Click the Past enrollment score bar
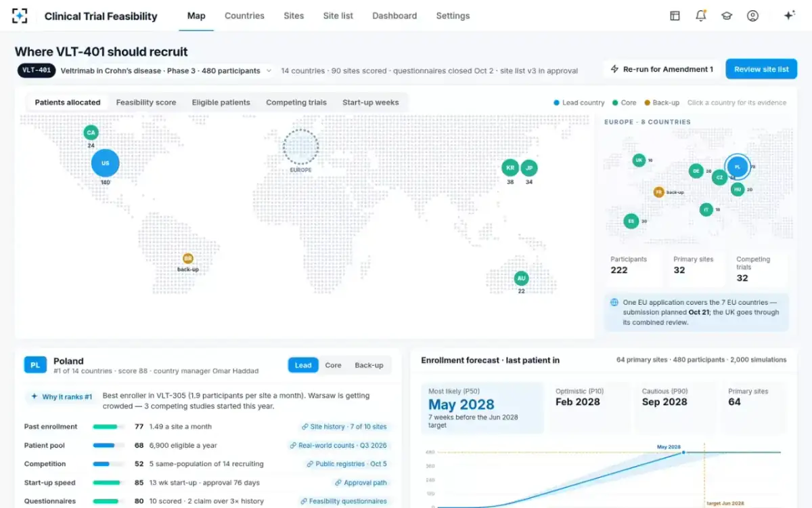This screenshot has height=508, width=812. (108, 427)
